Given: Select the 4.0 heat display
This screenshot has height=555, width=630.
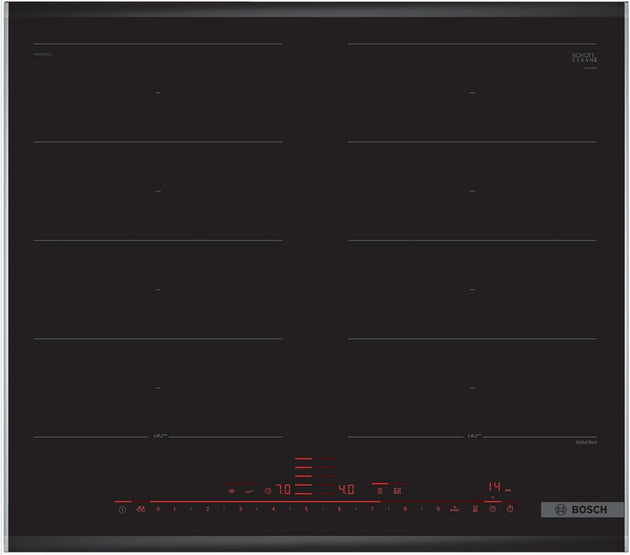Looking at the screenshot, I should click(345, 491).
